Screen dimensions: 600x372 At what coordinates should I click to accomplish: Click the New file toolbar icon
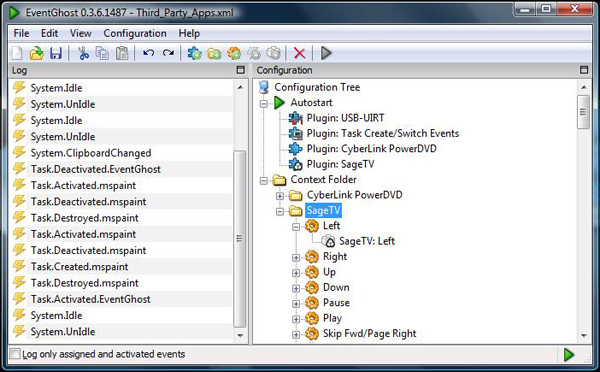pyautogui.click(x=18, y=53)
